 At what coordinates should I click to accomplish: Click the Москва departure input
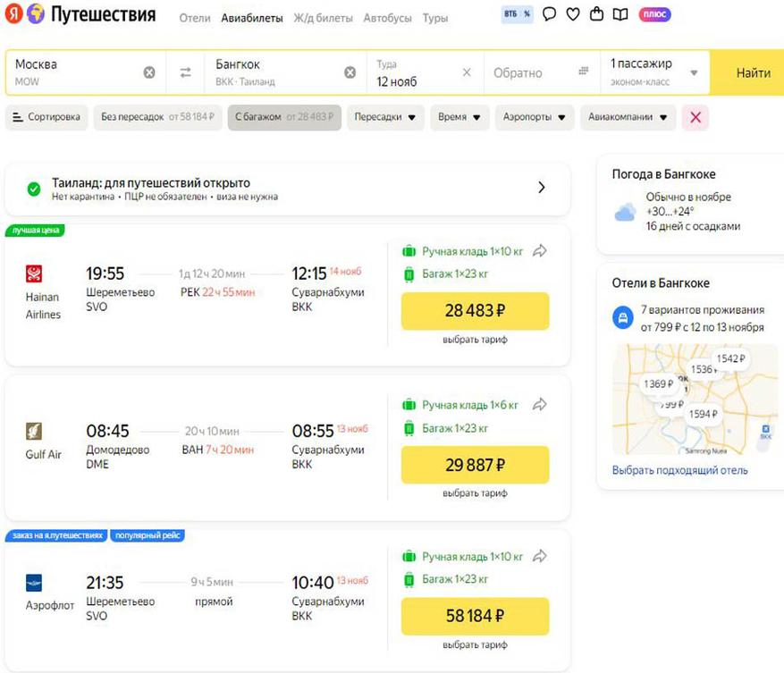(86, 73)
